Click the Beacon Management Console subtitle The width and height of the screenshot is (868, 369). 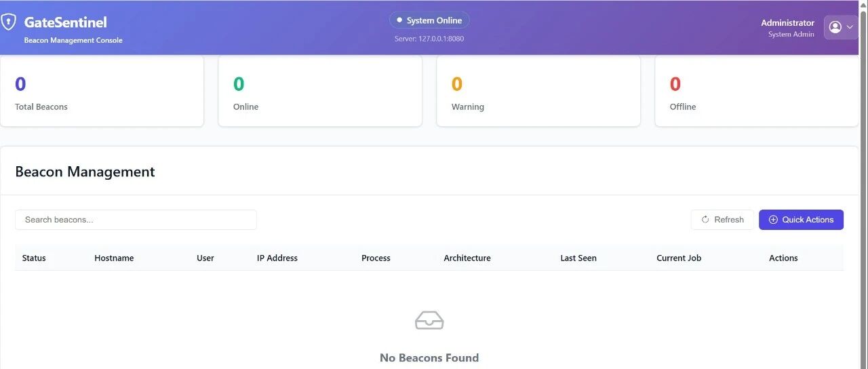click(73, 40)
